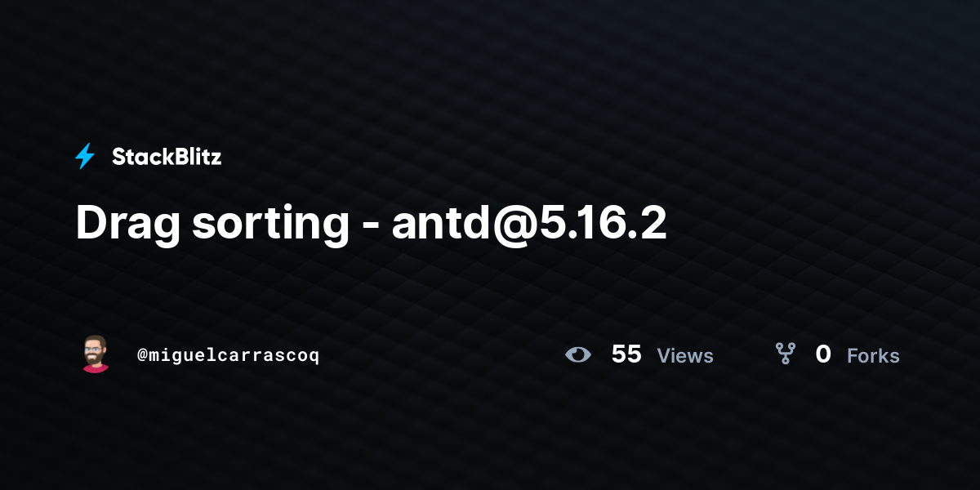Image resolution: width=980 pixels, height=490 pixels.
Task: Visit the @miguelcarrascoq profile handle
Action: pos(229,356)
